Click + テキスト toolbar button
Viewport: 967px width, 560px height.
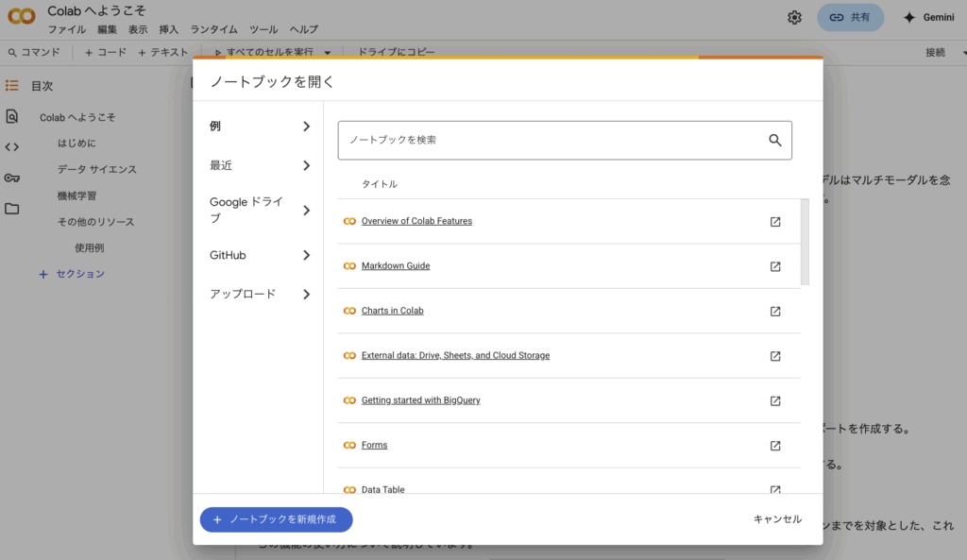pyautogui.click(x=162, y=53)
